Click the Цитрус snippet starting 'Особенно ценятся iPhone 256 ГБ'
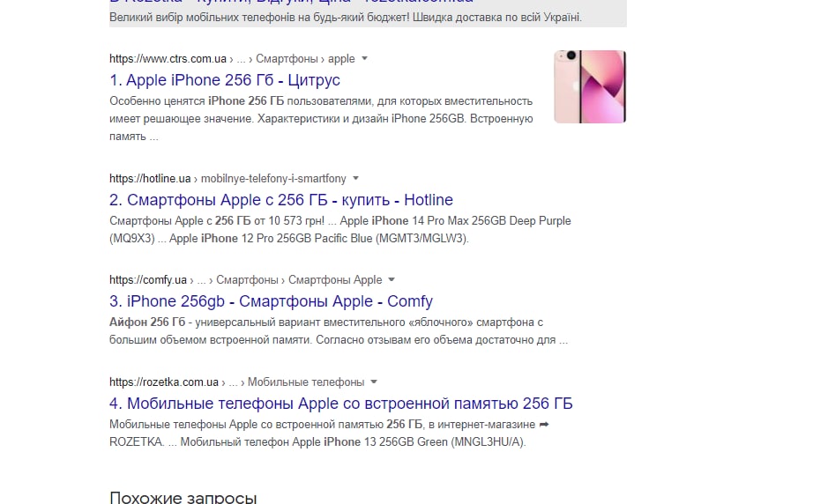The height and width of the screenshot is (504, 813). [321, 119]
